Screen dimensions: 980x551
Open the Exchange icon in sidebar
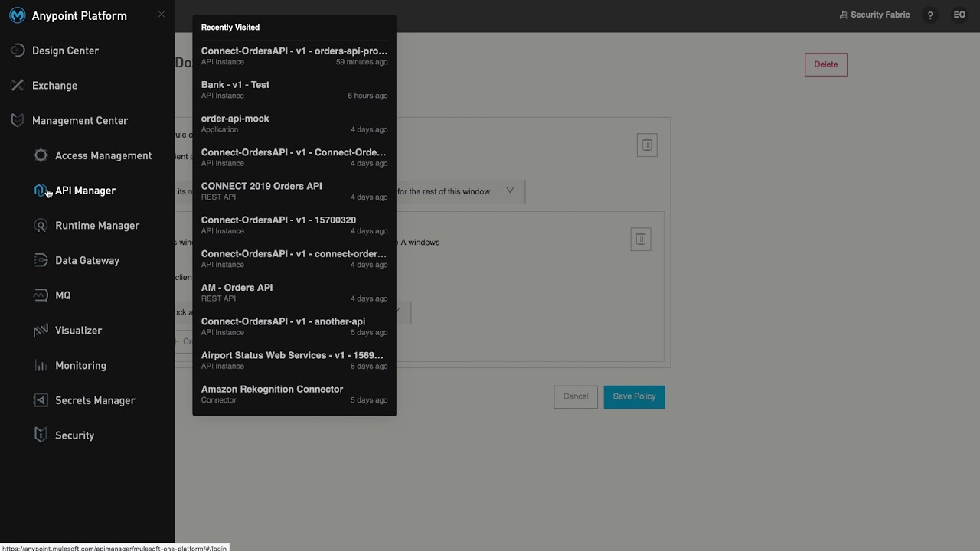point(18,86)
